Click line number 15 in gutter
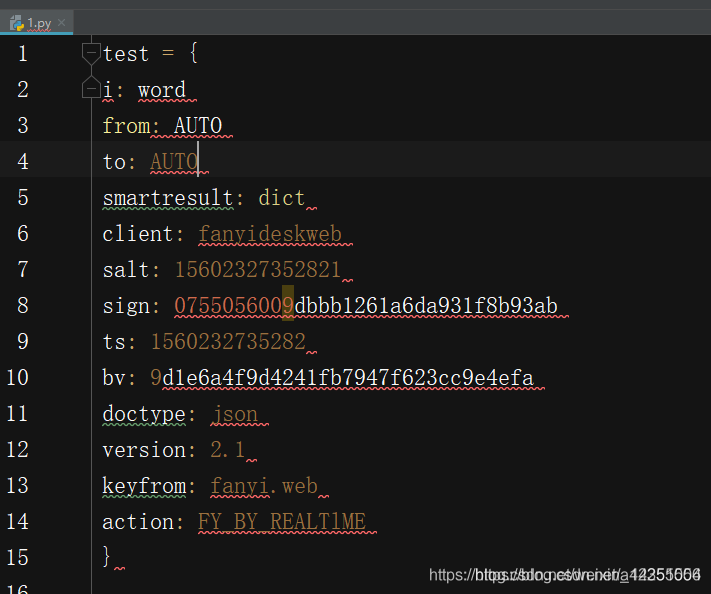 click(18, 557)
